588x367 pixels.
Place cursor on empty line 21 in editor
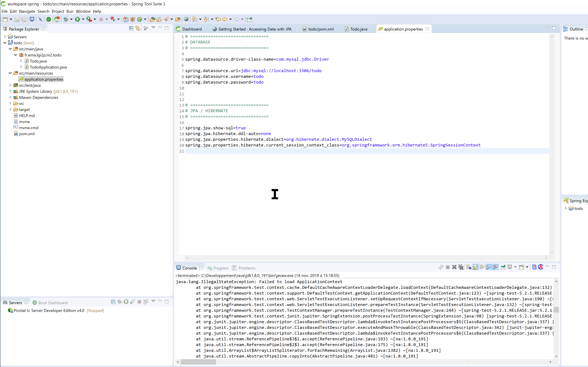[366, 151]
